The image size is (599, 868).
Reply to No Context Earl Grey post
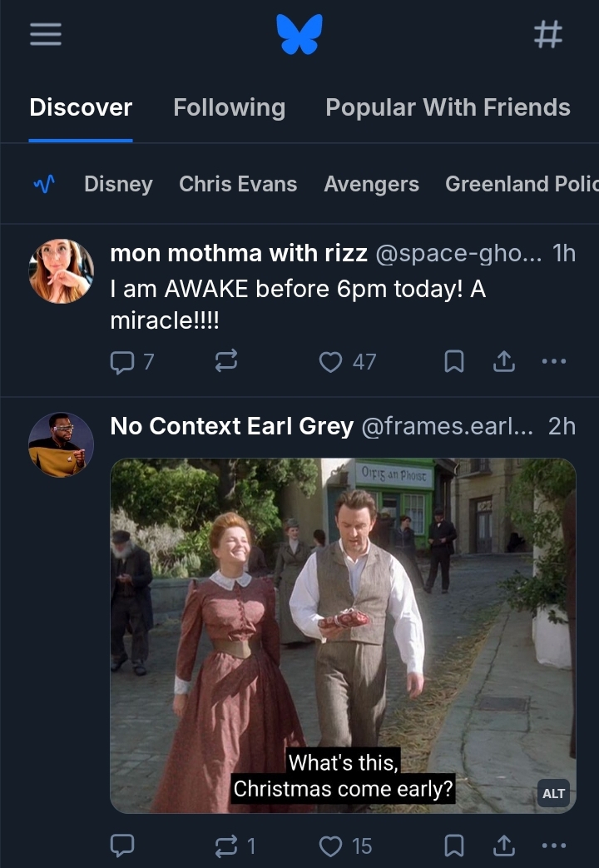click(x=122, y=846)
